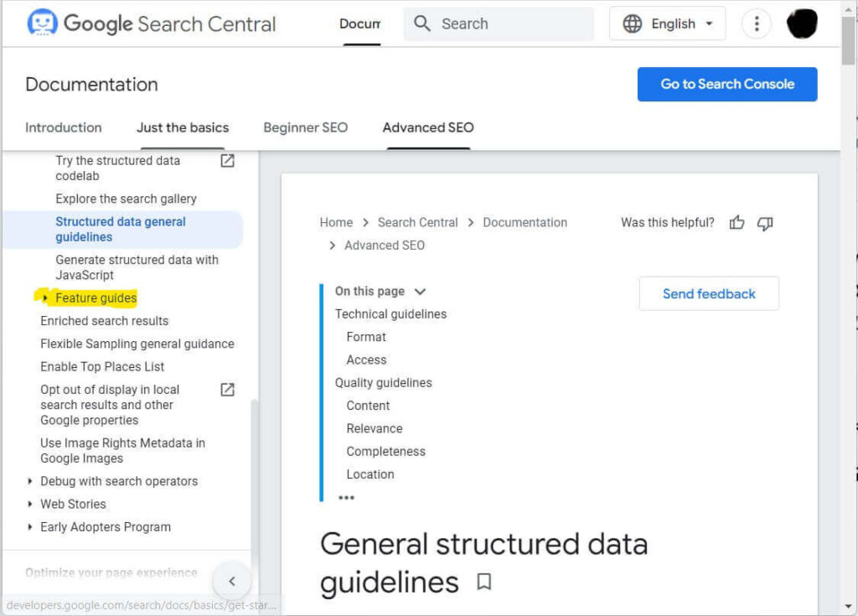Select the Documentation top navigation tab

click(x=360, y=23)
